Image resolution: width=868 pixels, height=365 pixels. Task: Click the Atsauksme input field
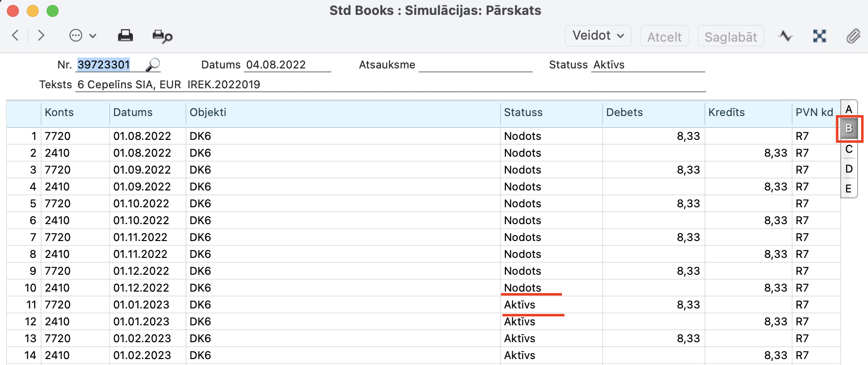point(475,65)
